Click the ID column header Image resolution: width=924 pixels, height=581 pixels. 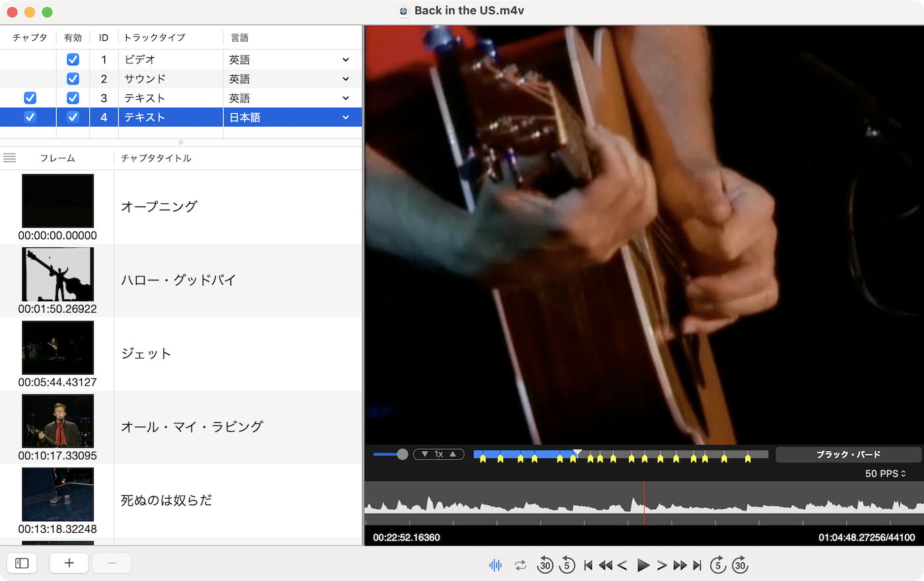[104, 38]
